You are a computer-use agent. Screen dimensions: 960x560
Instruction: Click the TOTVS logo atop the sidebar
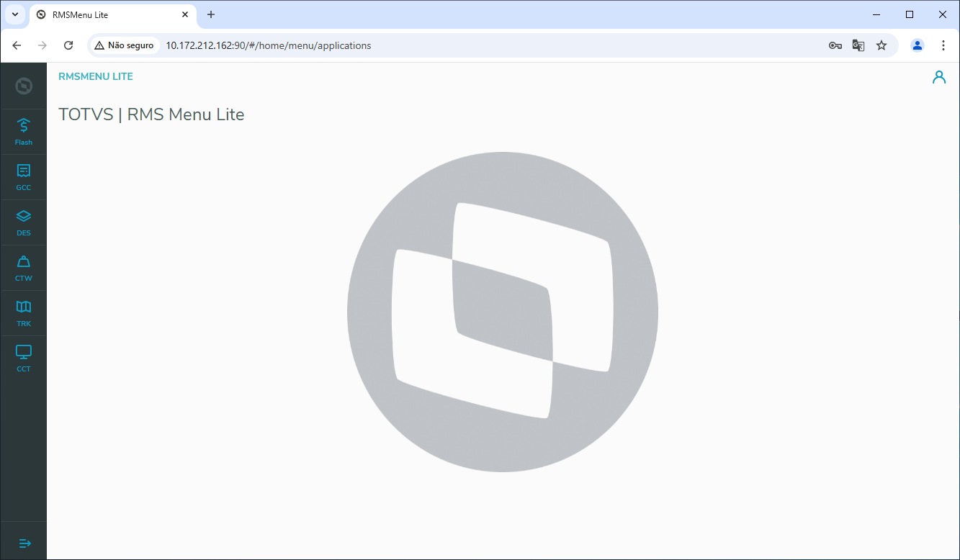click(x=24, y=86)
